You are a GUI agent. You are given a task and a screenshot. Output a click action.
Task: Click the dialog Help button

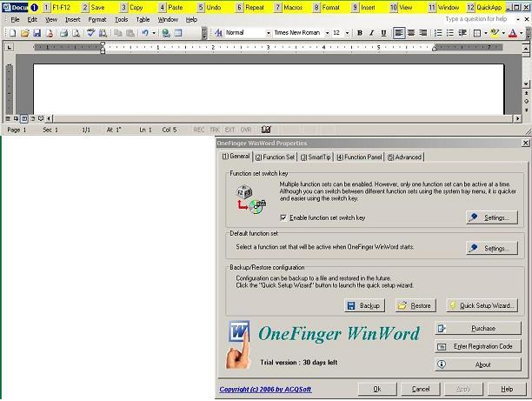tap(507, 389)
